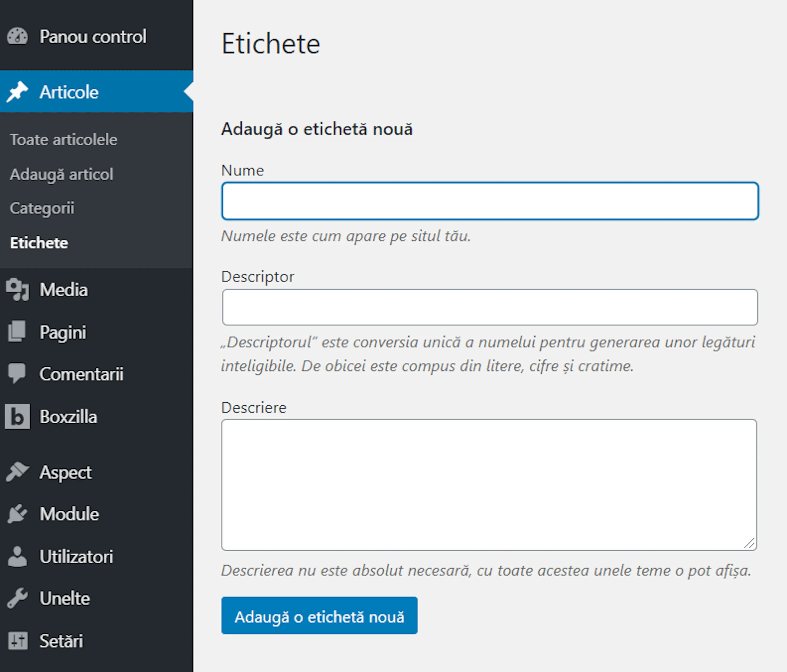
Task: Open the Aspect menu label
Action: pyautogui.click(x=66, y=473)
